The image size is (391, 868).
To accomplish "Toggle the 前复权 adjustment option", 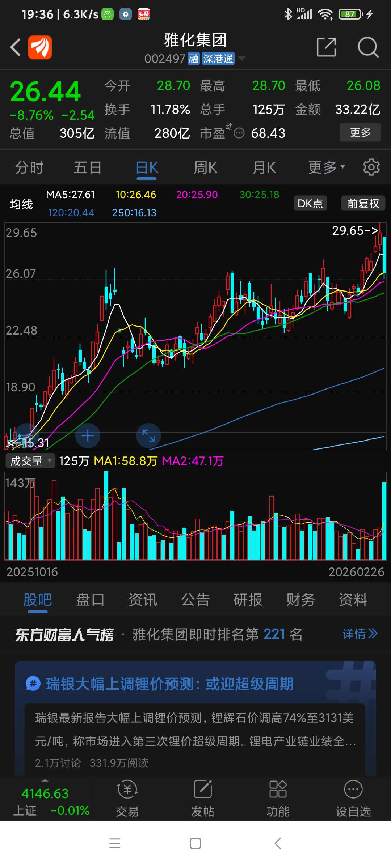I will pos(363,203).
